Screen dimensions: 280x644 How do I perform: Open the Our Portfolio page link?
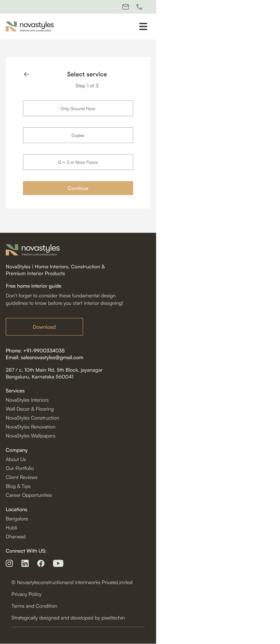[20, 468]
